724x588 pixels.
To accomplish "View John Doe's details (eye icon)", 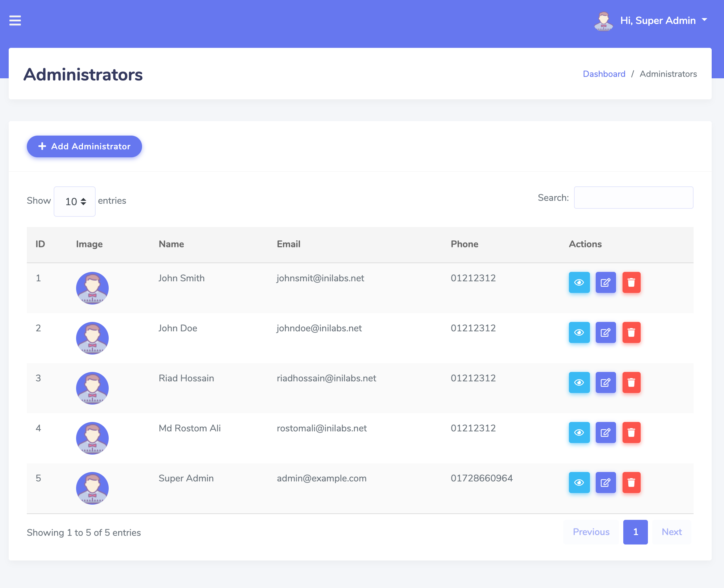I will (x=579, y=332).
